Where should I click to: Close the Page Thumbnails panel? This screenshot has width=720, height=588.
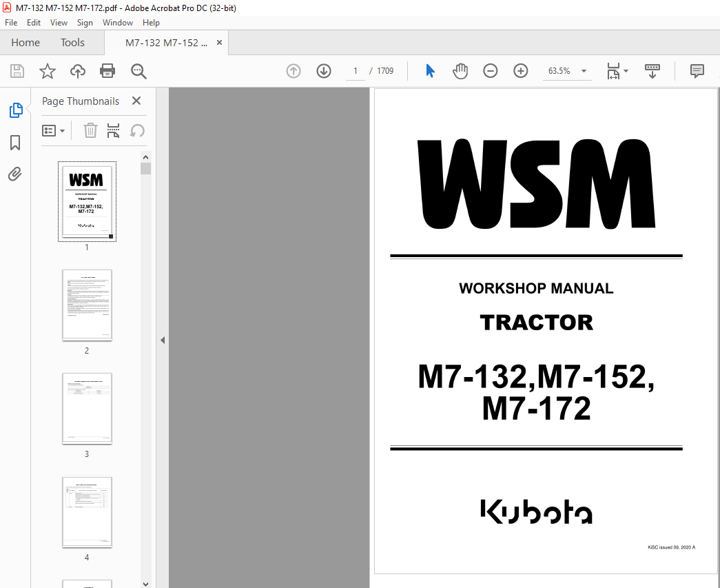coord(136,101)
